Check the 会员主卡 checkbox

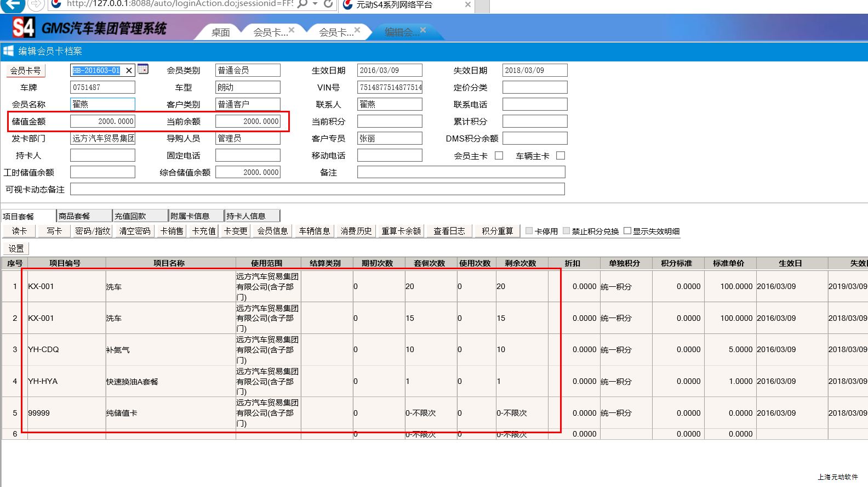pos(499,156)
